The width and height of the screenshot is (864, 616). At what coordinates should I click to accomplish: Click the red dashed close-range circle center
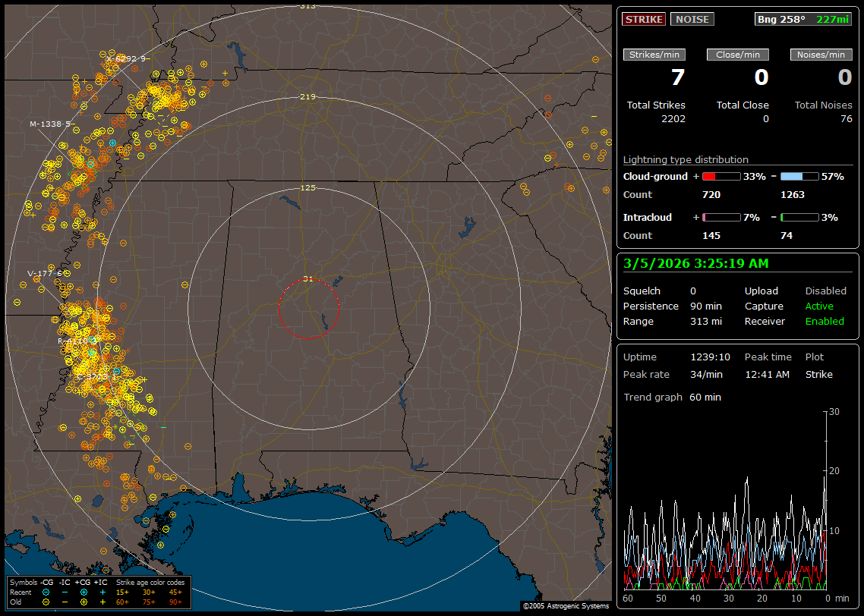[308, 309]
